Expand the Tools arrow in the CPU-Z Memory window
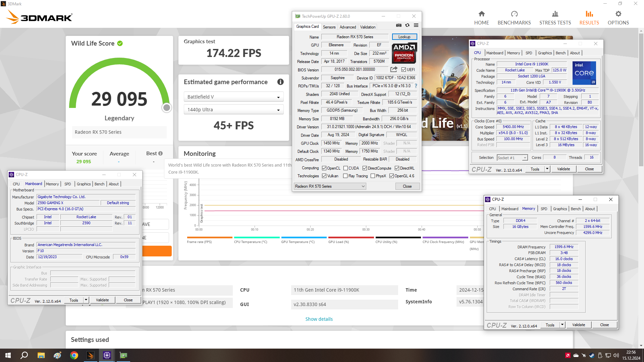Viewport: 644px width, 362px height. [x=562, y=325]
